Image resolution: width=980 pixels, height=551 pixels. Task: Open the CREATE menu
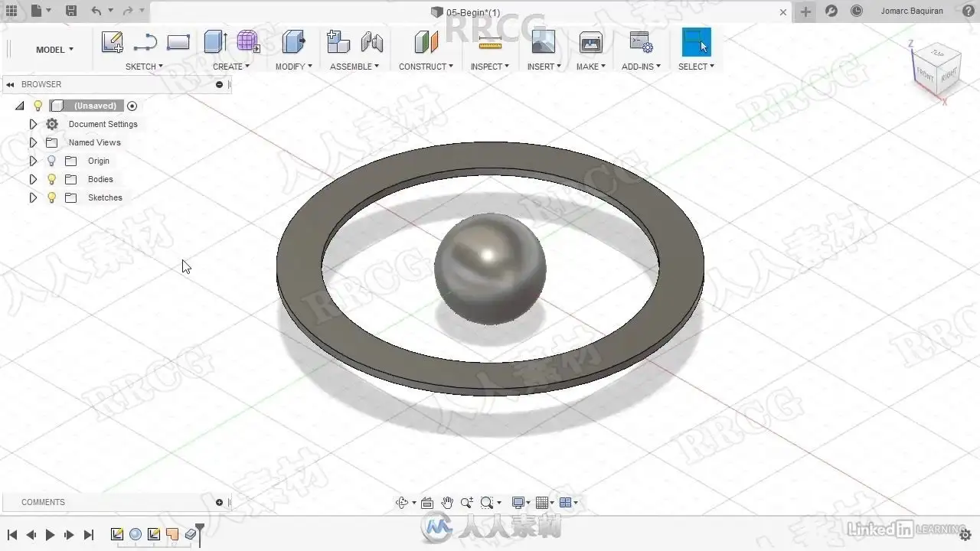(231, 67)
